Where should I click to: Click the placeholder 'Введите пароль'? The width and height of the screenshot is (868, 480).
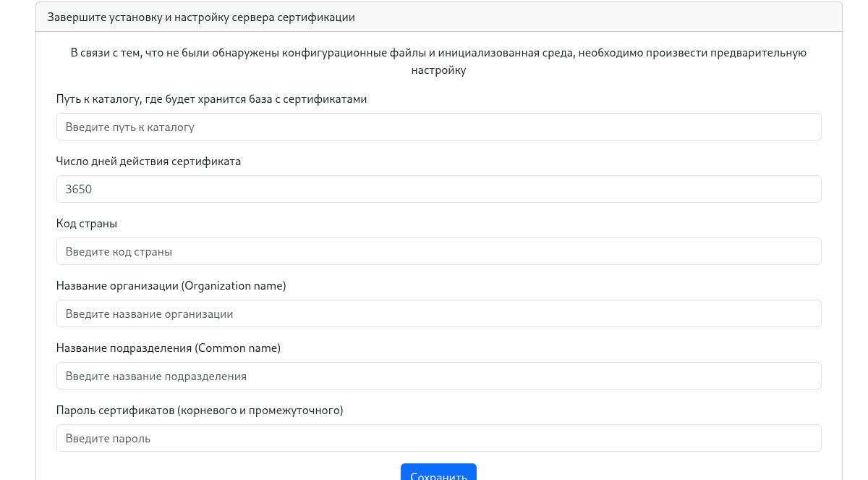coord(108,438)
